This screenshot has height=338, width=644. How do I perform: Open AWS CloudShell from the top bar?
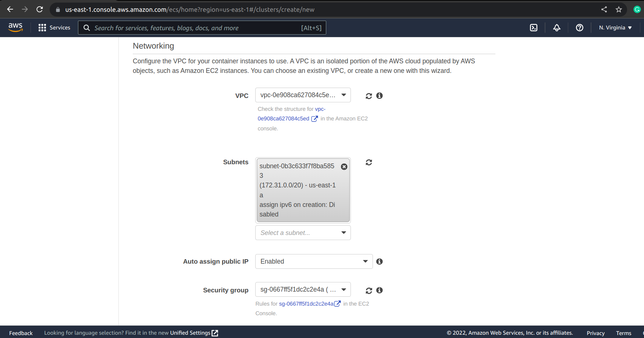pyautogui.click(x=533, y=28)
